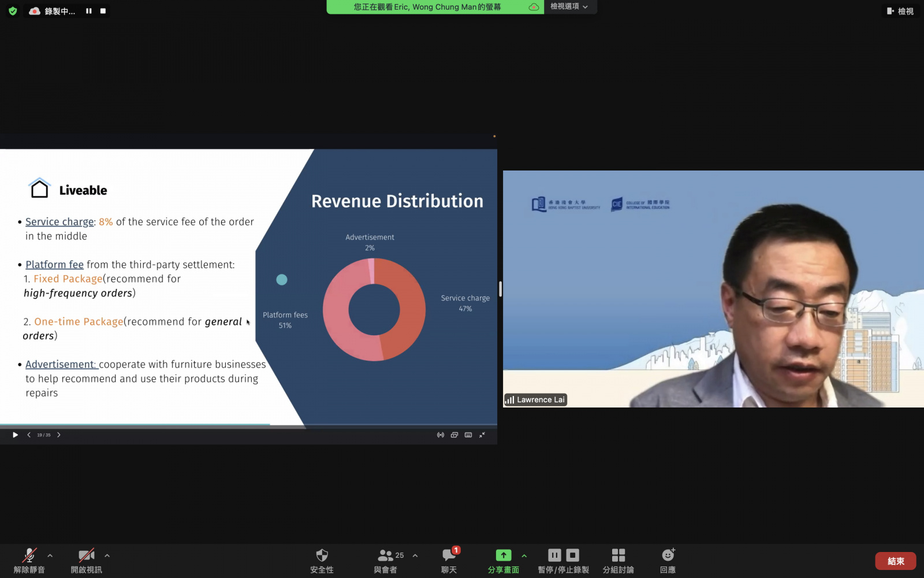Stop recording using bottom toolbar square
924x578 pixels.
click(573, 555)
